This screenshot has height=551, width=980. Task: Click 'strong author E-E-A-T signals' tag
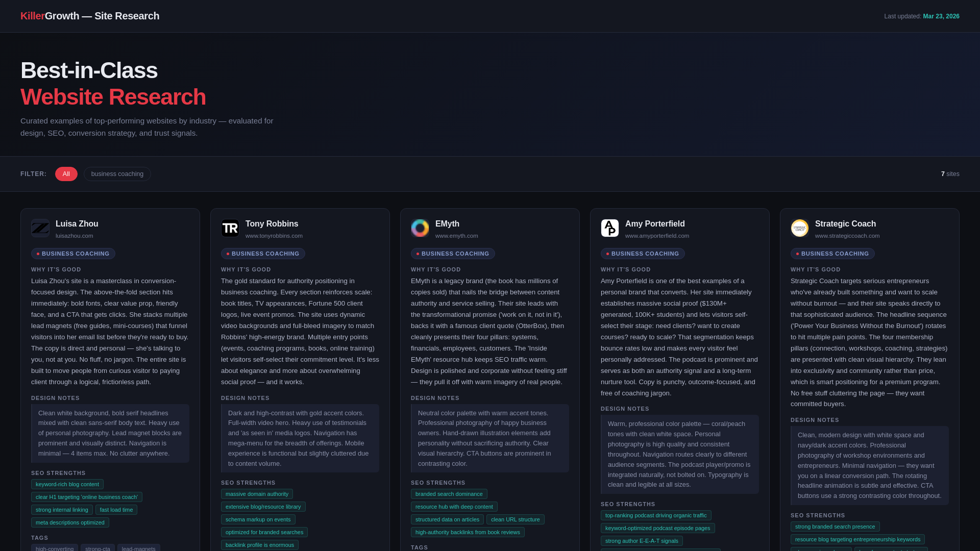[642, 541]
